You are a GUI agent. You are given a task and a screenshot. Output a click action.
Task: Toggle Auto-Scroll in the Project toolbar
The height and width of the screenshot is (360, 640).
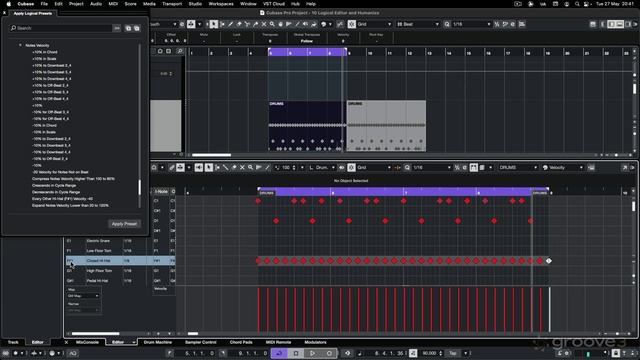191,24
